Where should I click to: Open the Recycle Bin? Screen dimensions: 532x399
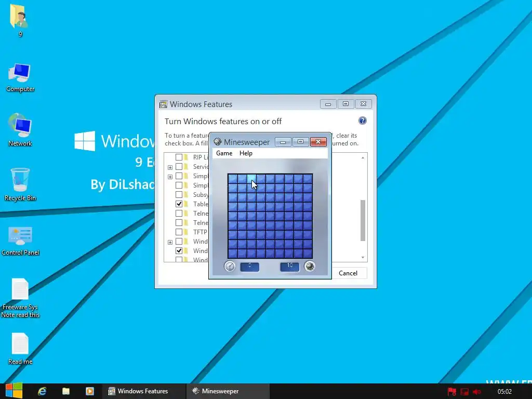tap(20, 184)
